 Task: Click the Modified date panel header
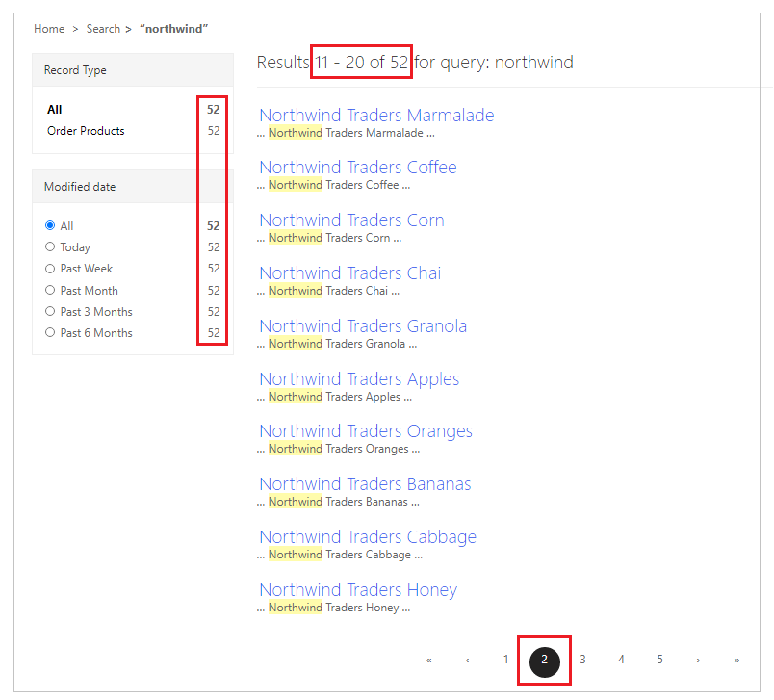click(133, 187)
